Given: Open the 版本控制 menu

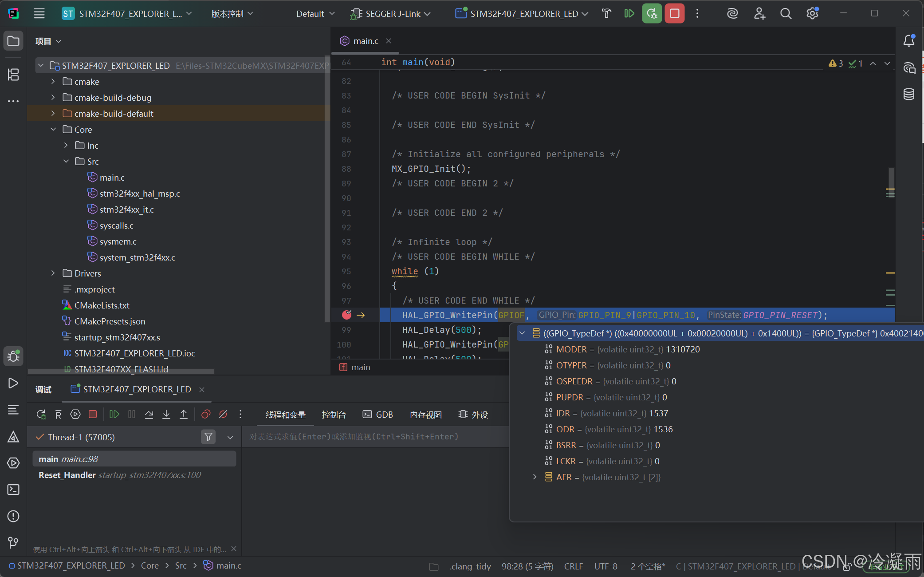Looking at the screenshot, I should tap(232, 14).
